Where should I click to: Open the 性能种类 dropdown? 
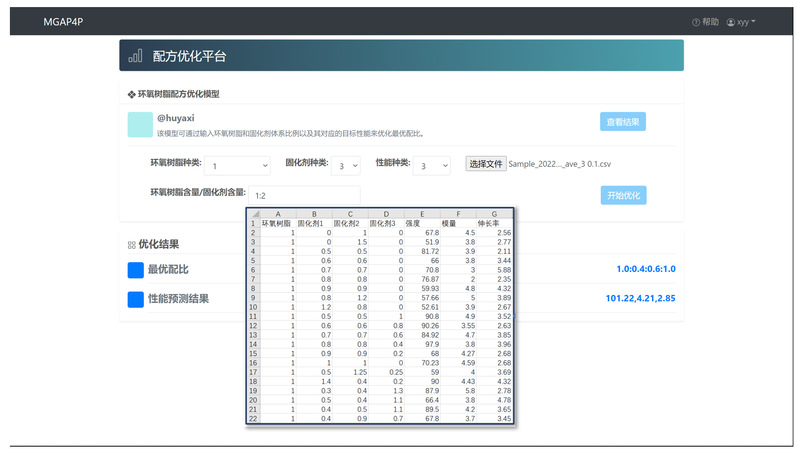click(x=431, y=165)
